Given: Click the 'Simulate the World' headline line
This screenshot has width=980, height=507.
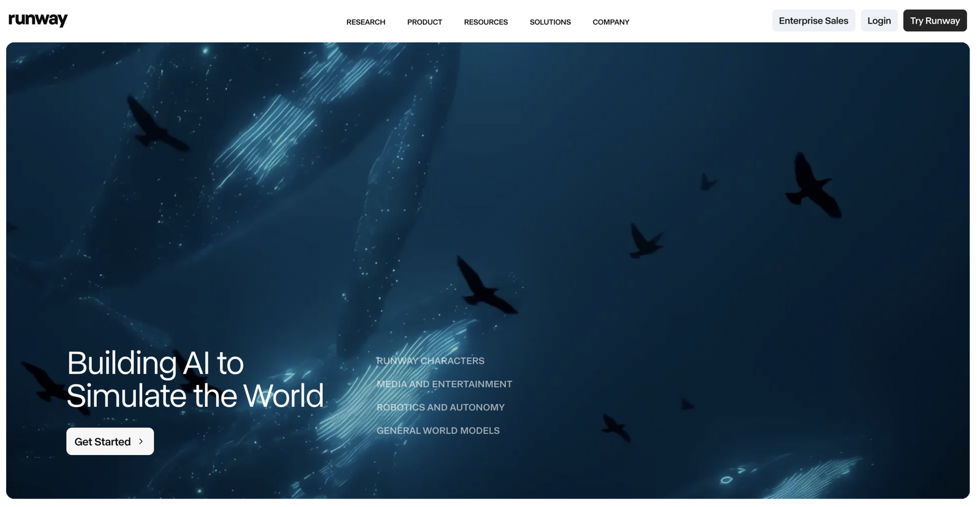Looking at the screenshot, I should 195,396.
